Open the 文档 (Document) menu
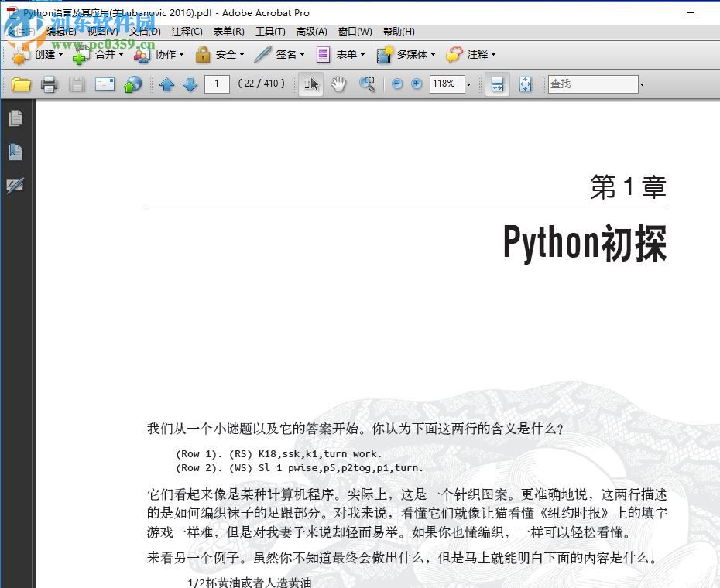The height and width of the screenshot is (588, 720). 145,32
